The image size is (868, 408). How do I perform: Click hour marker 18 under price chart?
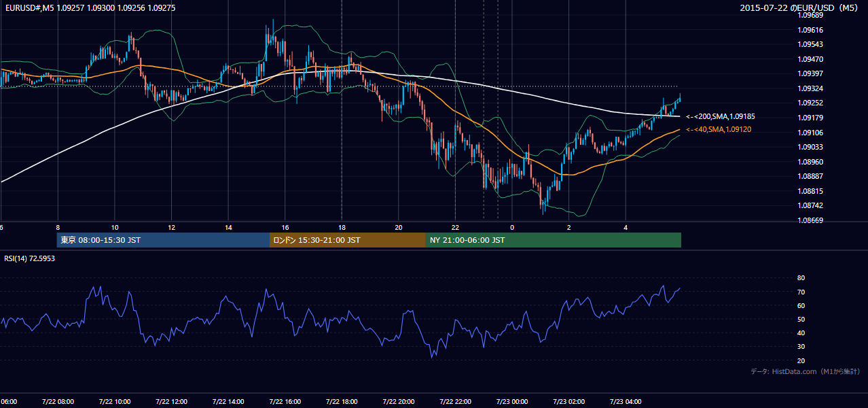[x=342, y=228]
